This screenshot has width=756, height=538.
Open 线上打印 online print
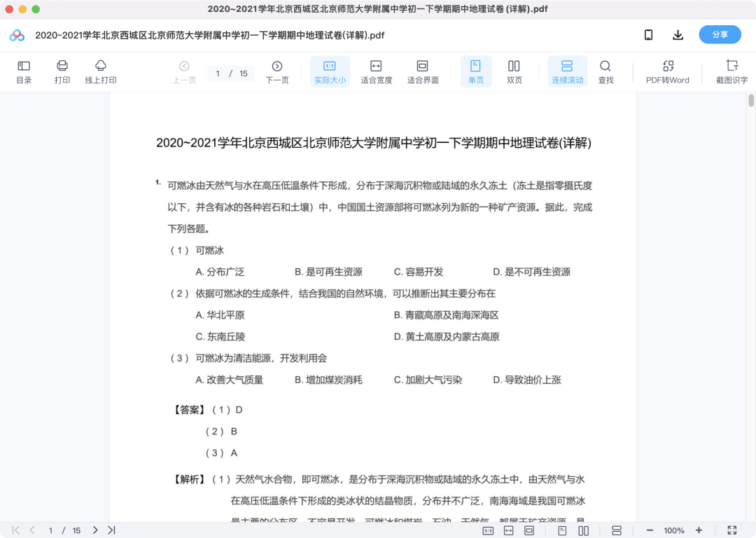[101, 72]
